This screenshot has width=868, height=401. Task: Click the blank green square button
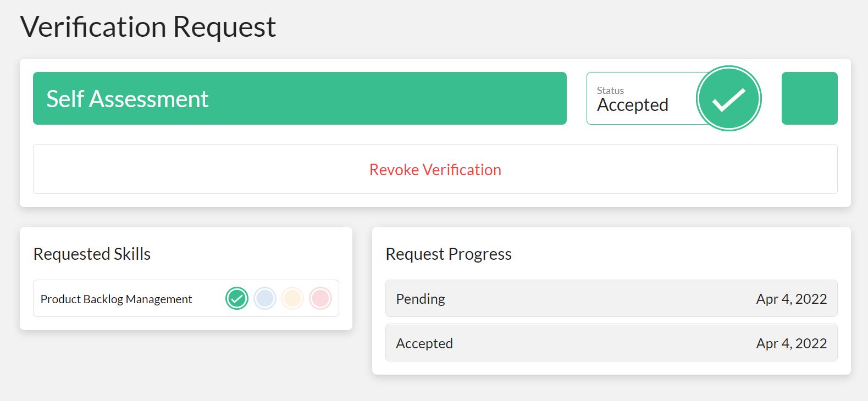tap(809, 98)
